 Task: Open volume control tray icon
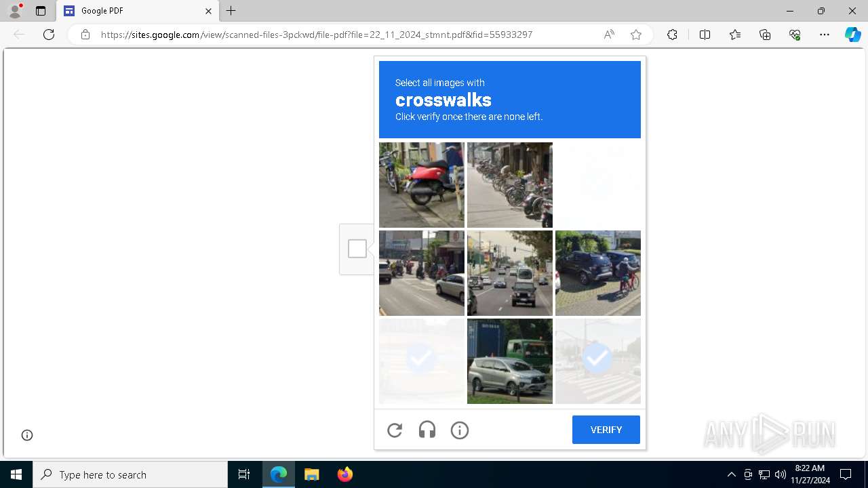point(781,474)
